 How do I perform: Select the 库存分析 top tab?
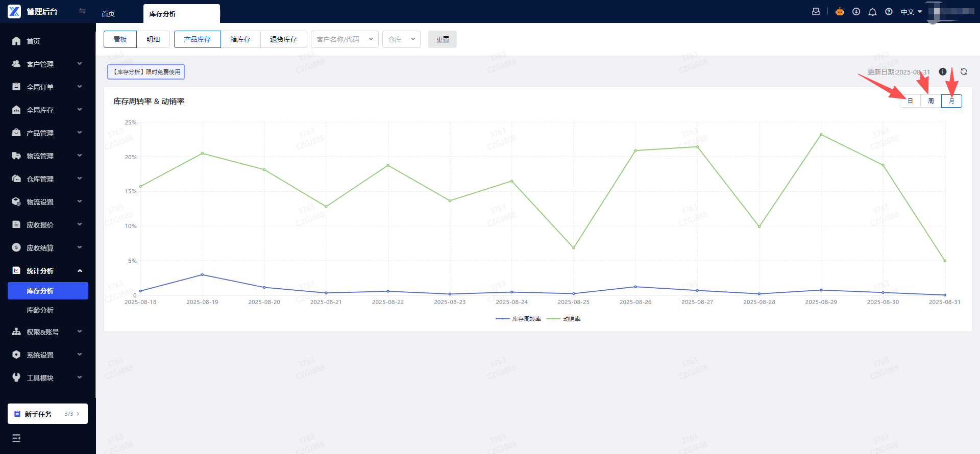click(182, 14)
